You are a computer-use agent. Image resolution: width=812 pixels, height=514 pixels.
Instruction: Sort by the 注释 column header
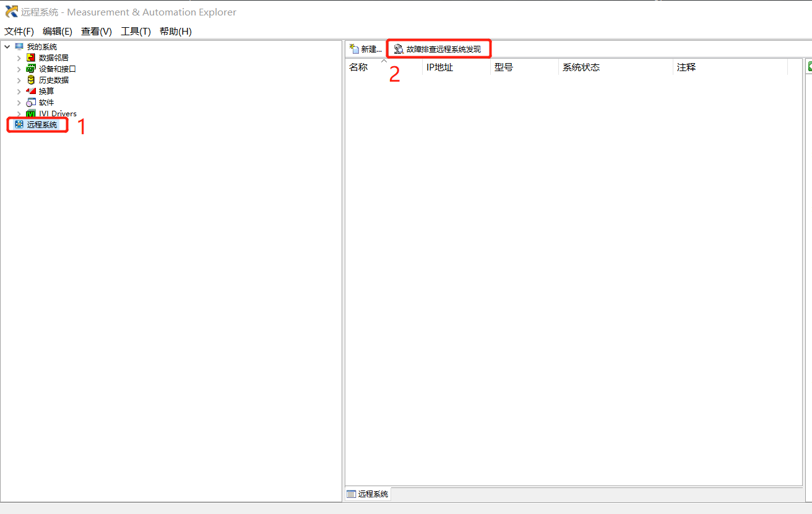click(x=730, y=67)
